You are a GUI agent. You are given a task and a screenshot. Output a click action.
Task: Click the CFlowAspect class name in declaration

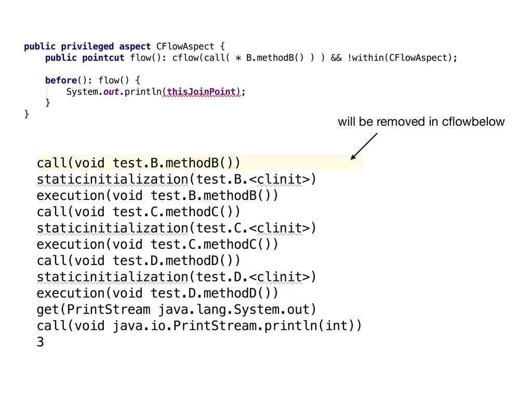(185, 46)
